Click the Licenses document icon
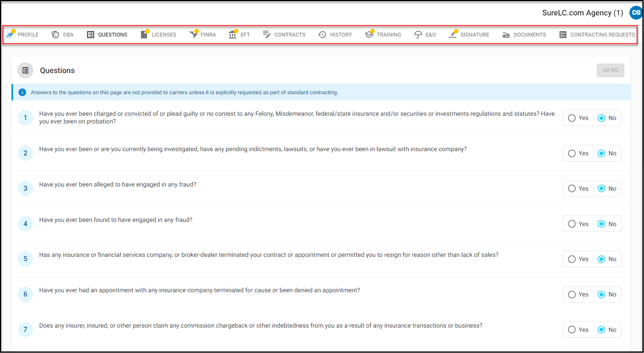The height and width of the screenshot is (353, 644). (x=144, y=35)
